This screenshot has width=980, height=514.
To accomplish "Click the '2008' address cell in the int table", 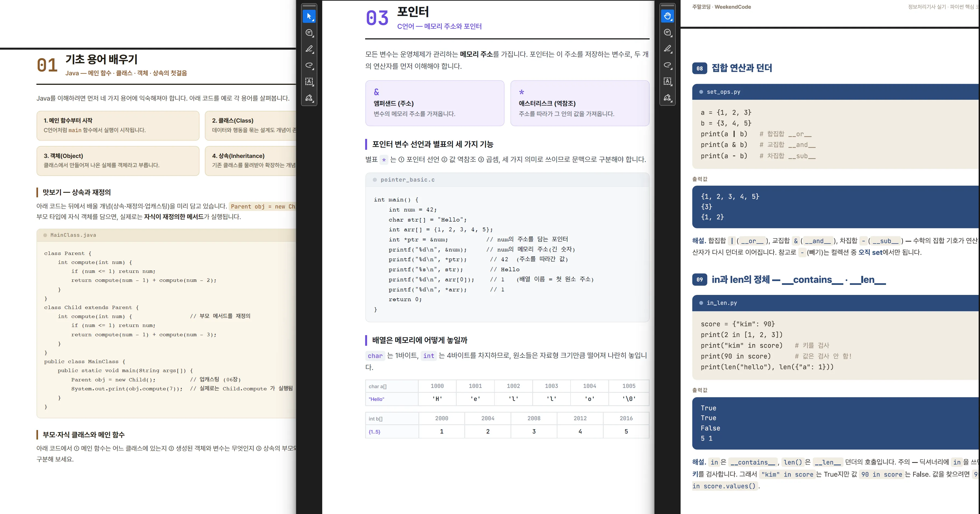I will 534,418.
